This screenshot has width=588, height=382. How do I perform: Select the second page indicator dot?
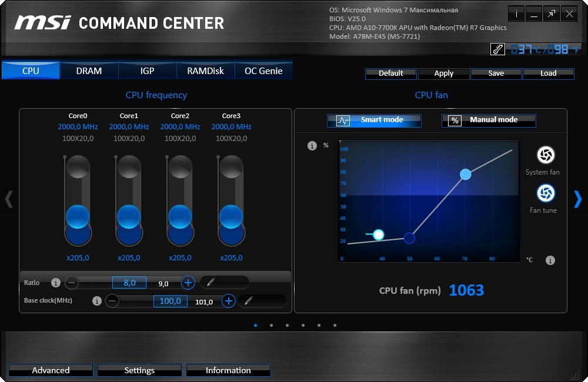pyautogui.click(x=271, y=326)
